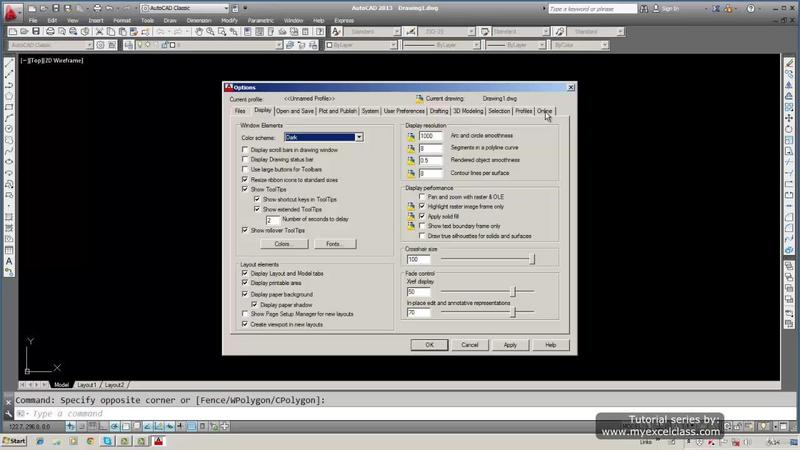The width and height of the screenshot is (800, 450).
Task: Open the Modify menu
Action: click(x=229, y=20)
